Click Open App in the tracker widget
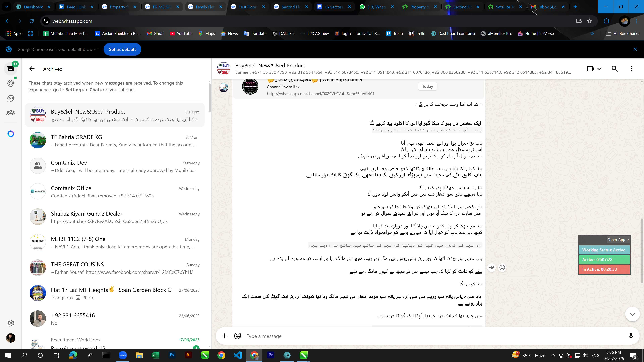Image resolution: width=644 pixels, height=362 pixels. (x=618, y=240)
